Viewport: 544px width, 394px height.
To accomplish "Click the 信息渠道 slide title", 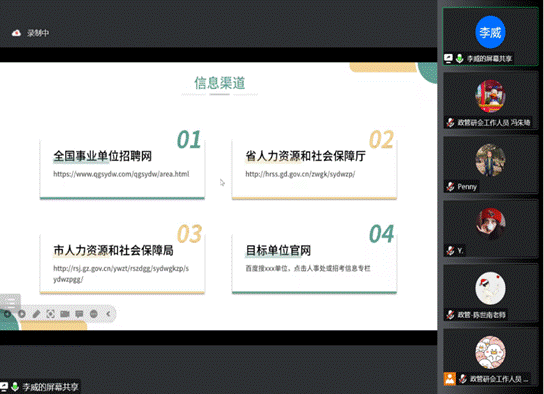I will (220, 83).
